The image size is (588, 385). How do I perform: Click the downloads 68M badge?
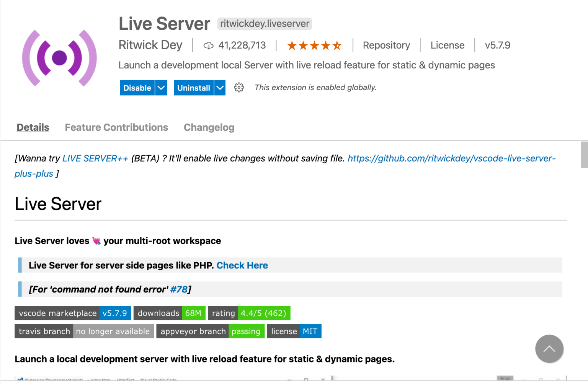[169, 313]
